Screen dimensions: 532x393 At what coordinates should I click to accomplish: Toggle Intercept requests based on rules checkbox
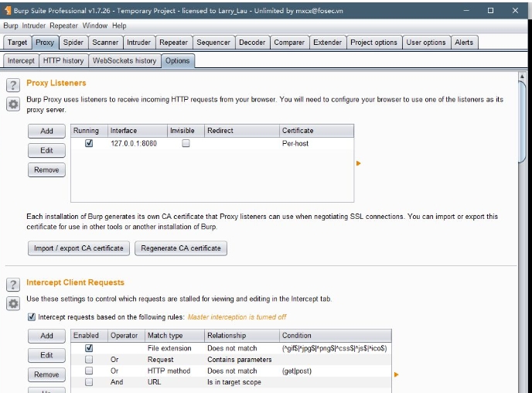point(32,317)
